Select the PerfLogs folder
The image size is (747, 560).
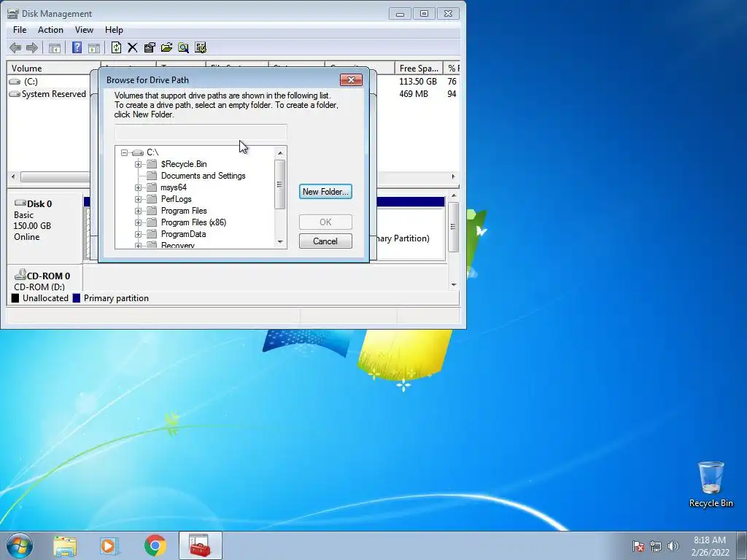coord(177,199)
